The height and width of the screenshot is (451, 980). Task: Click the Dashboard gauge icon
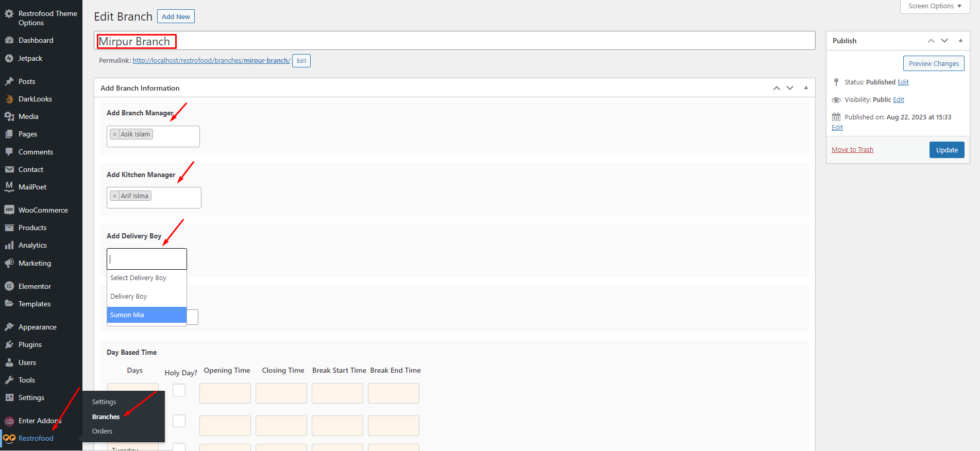(9, 40)
